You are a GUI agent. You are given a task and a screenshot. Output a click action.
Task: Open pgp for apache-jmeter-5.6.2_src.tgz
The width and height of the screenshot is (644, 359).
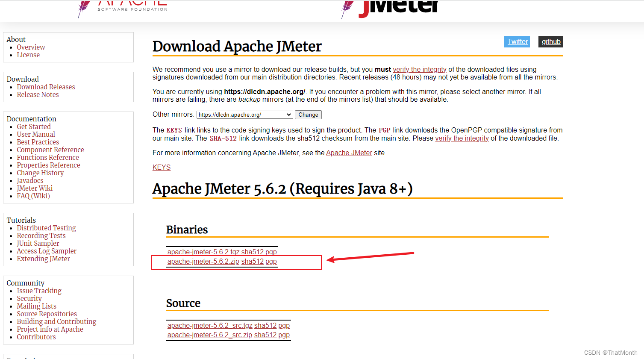point(284,325)
